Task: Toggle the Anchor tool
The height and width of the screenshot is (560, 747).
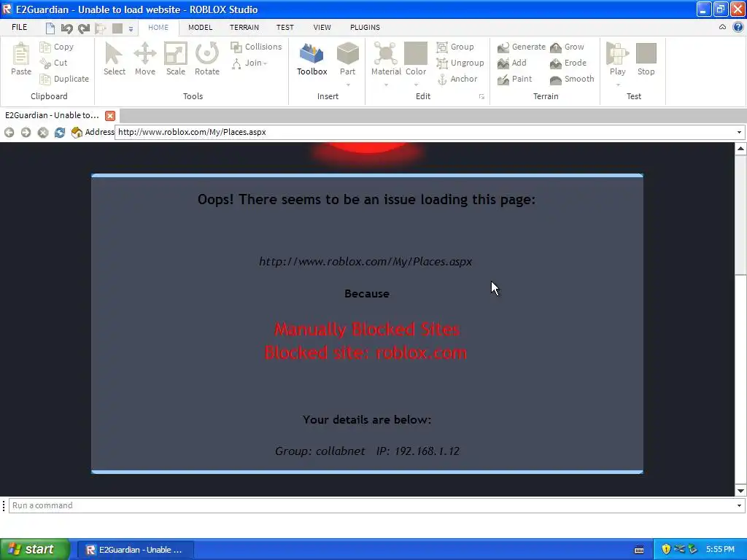Action: 457,79
